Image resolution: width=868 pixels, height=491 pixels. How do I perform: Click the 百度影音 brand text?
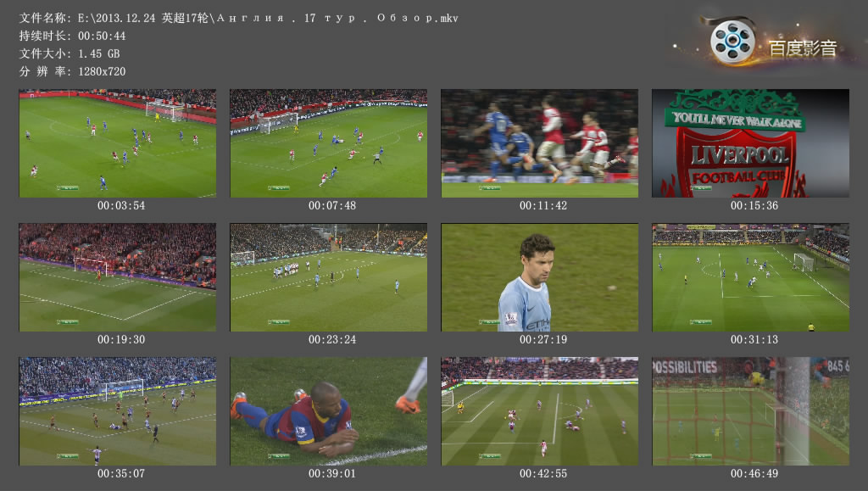[x=802, y=48]
